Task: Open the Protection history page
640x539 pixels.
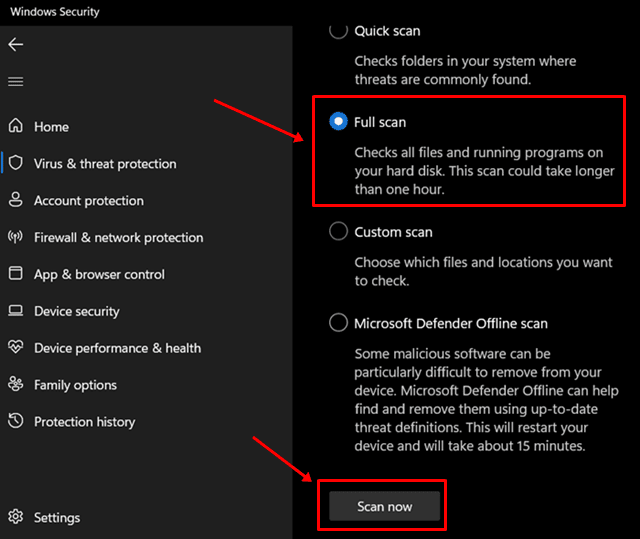Action: [x=84, y=422]
